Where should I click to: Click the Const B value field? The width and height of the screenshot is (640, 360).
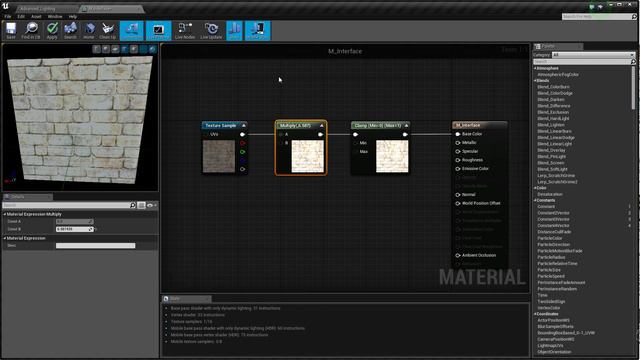tap(74, 229)
